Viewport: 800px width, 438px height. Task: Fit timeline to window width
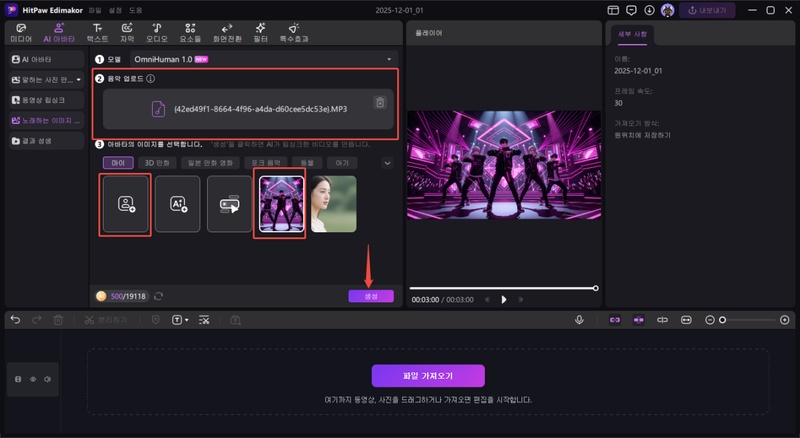click(x=686, y=320)
